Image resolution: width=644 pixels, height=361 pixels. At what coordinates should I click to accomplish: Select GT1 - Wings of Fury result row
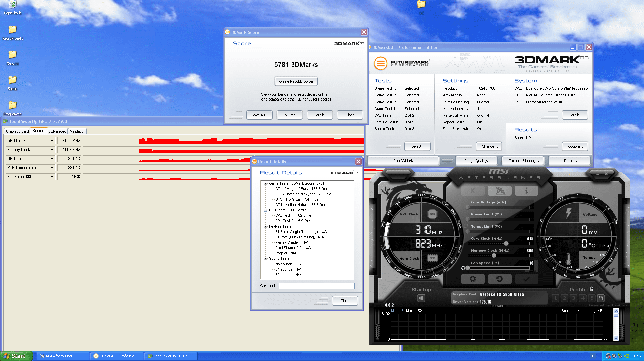(301, 189)
